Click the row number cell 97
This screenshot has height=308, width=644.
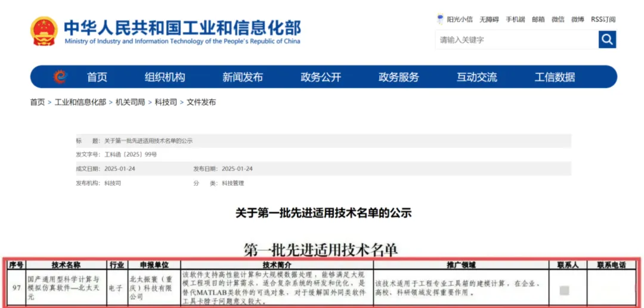(17, 288)
